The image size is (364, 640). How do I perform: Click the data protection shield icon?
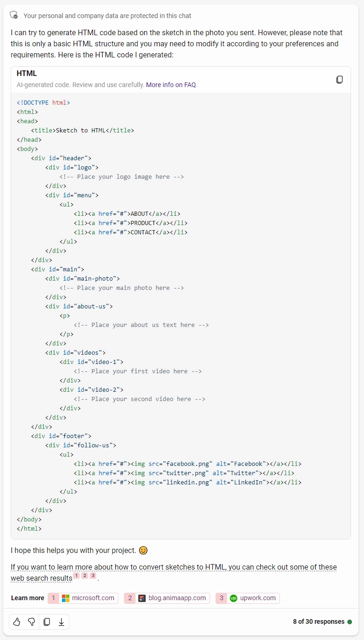click(x=14, y=15)
